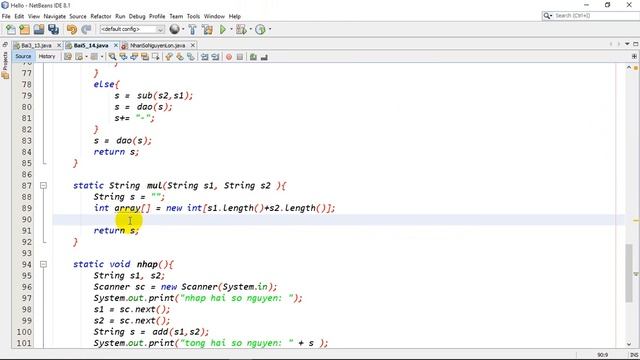Maximize the editor window button

tap(636, 44)
